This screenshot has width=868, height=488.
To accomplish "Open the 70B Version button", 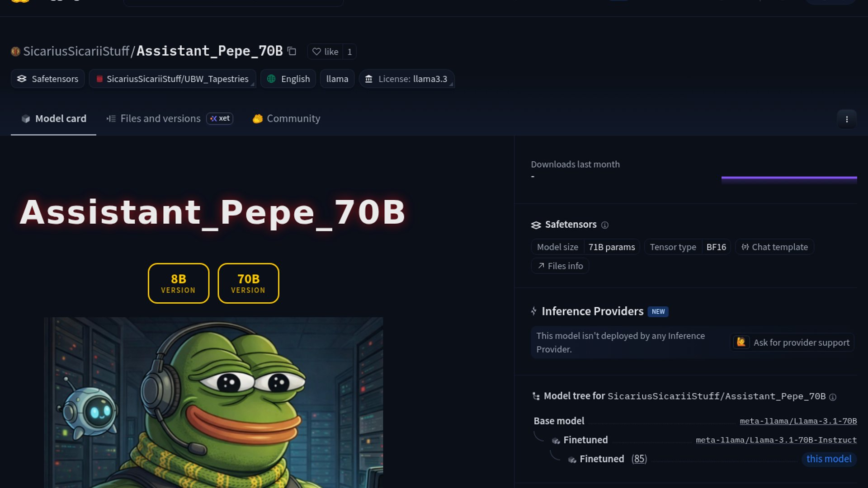I will [248, 283].
